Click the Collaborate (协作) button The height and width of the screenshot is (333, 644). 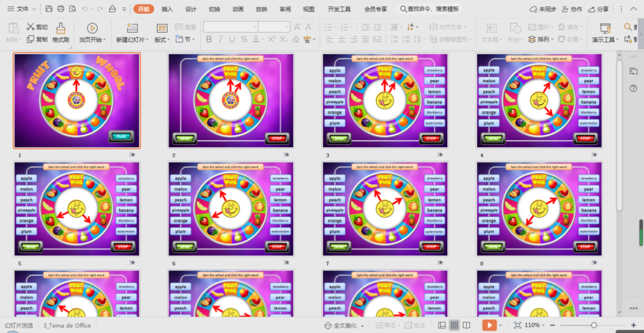point(572,9)
